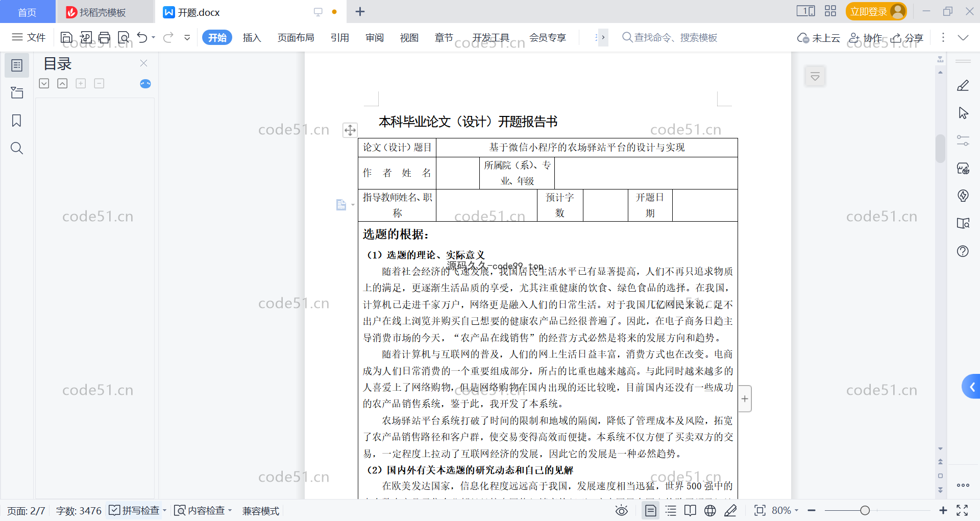Expand the blue side panel arrow tab
The image size is (980, 521).
point(971,387)
